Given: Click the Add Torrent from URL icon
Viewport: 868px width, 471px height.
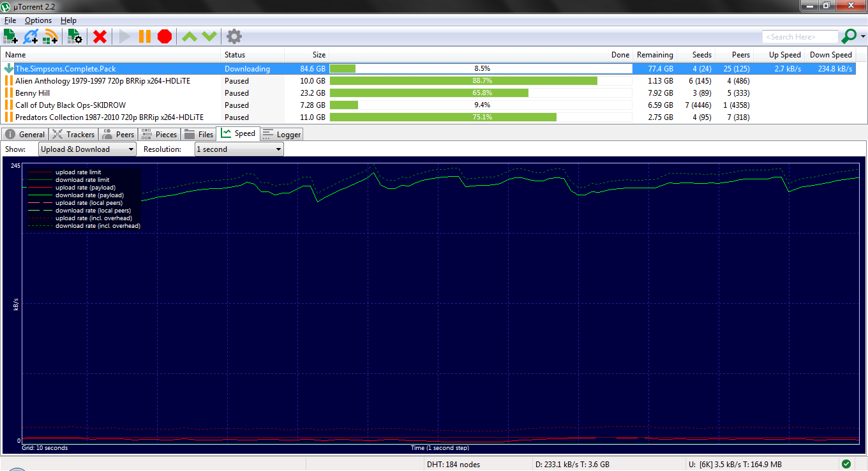Looking at the screenshot, I should 30,36.
